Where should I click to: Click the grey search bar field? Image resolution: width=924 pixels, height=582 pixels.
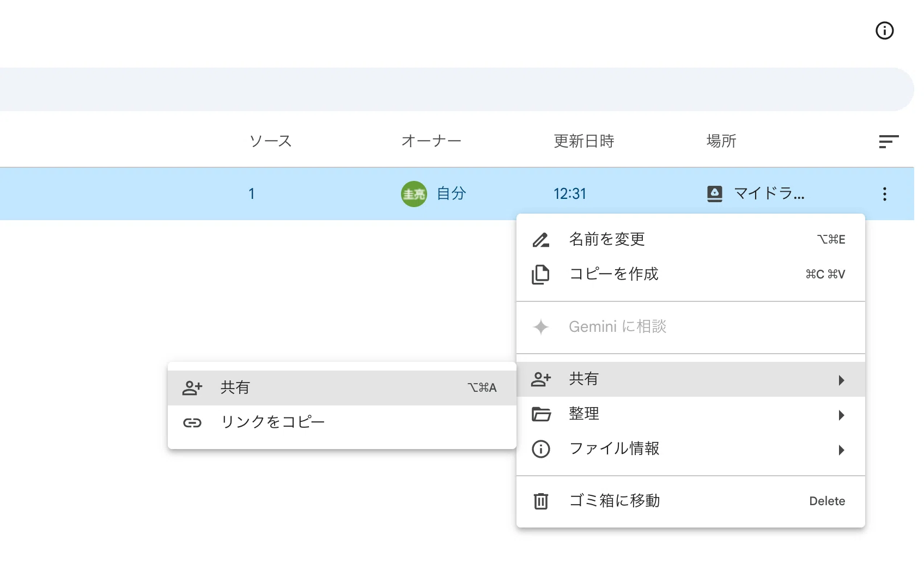pyautogui.click(x=457, y=89)
